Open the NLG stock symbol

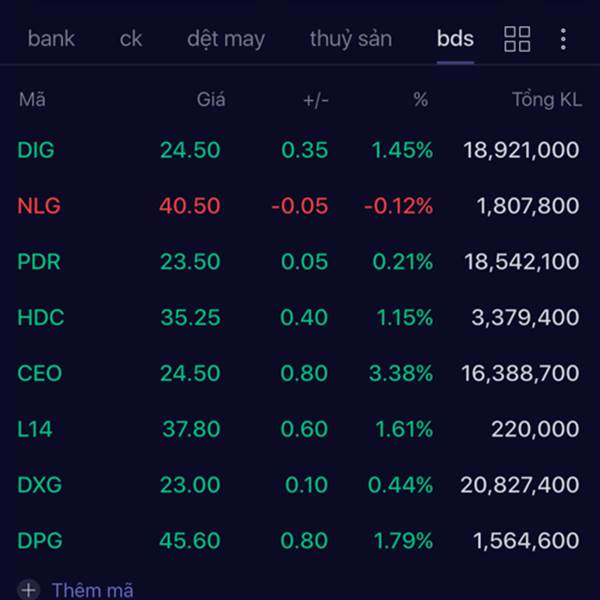tap(39, 206)
